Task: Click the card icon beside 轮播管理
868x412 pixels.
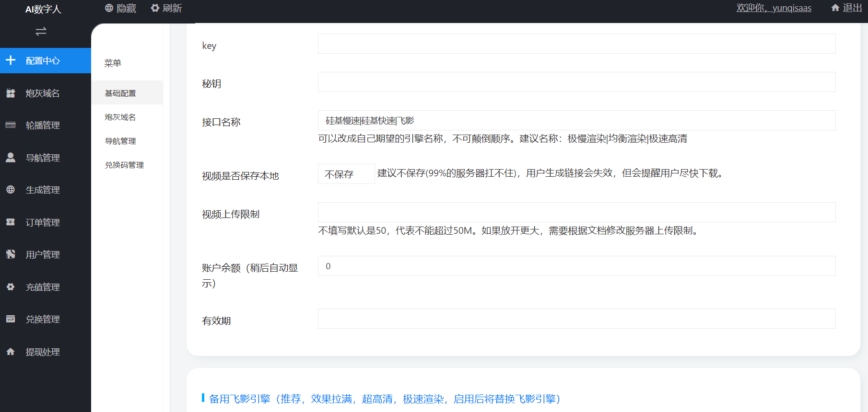Action: (x=11, y=125)
